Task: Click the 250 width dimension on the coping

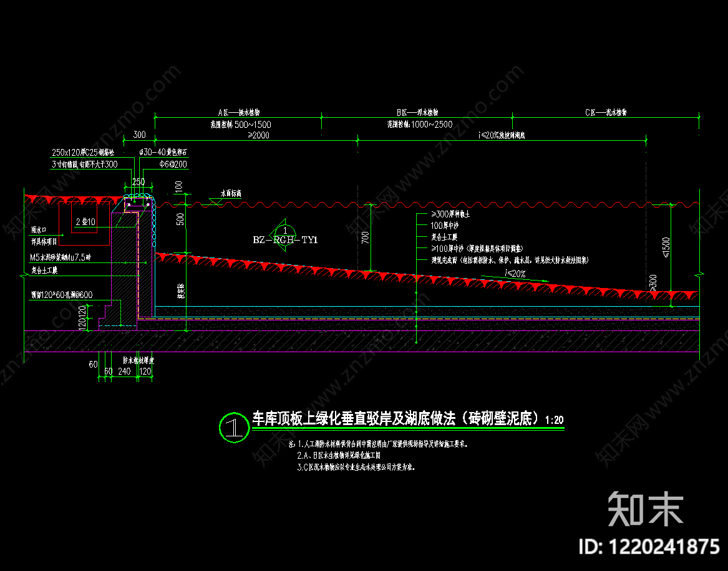Action: (138, 182)
